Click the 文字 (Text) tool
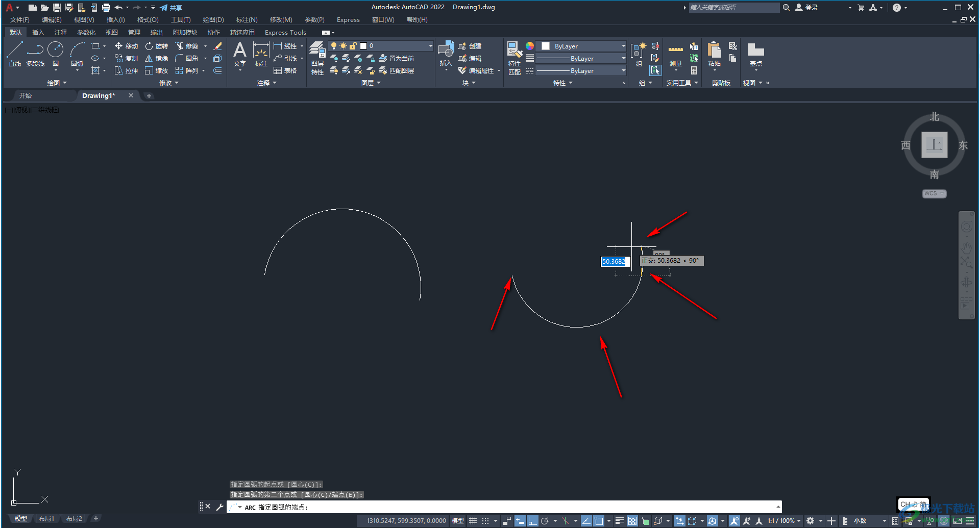Viewport: 980px width, 528px height. (x=240, y=54)
